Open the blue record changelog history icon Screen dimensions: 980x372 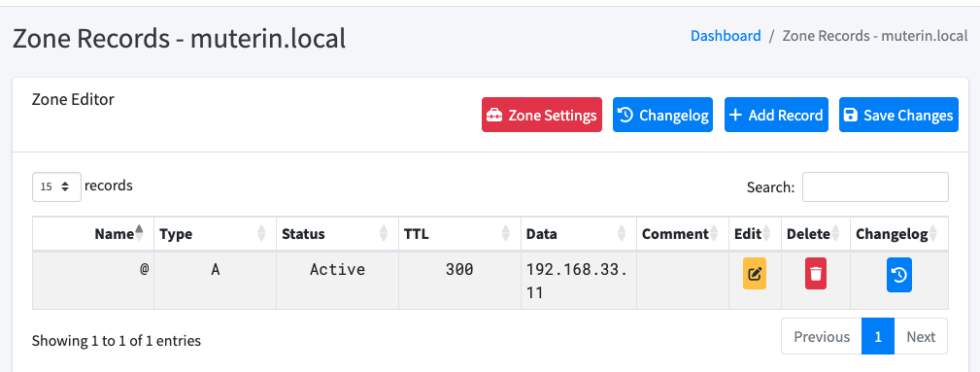[898, 275]
